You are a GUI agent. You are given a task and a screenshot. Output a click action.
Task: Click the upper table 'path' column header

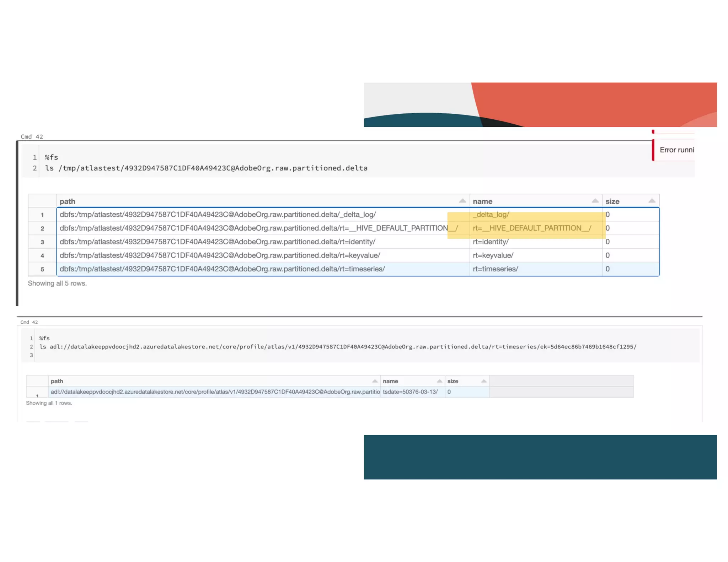[68, 201]
